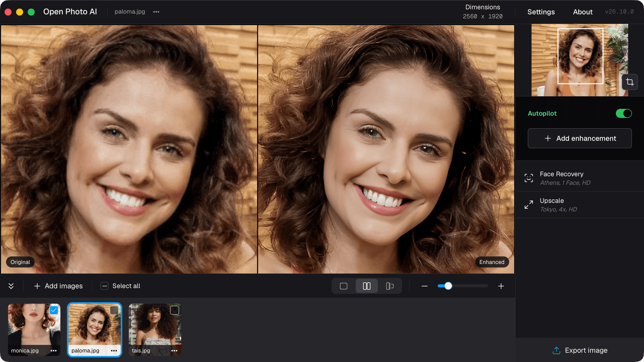
Task: Adjust the zoom slider handle
Action: pyautogui.click(x=448, y=286)
